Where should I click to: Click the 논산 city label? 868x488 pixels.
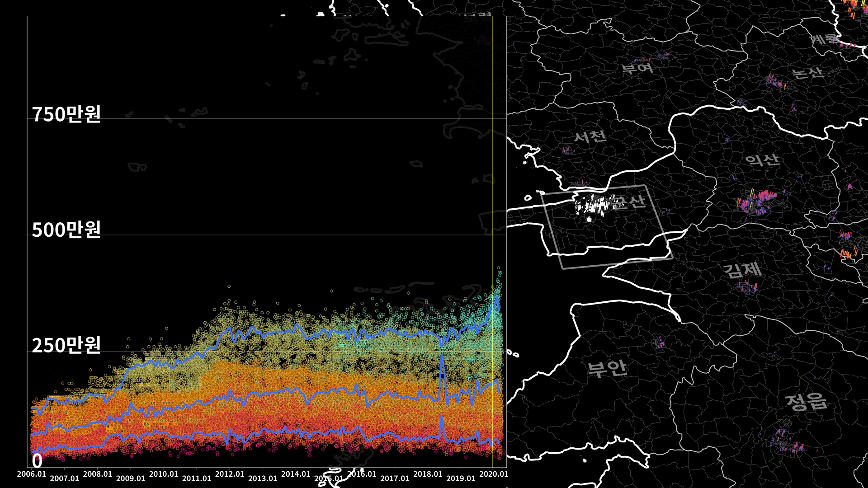807,73
